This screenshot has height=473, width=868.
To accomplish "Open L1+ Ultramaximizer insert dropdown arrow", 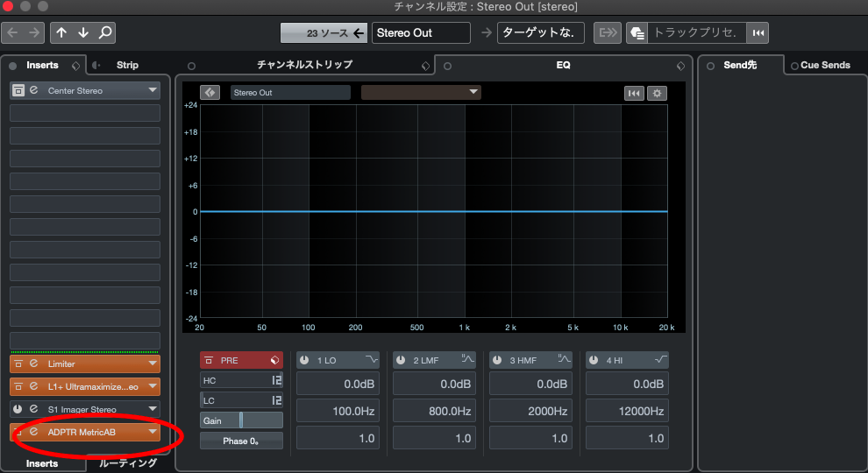I will (153, 386).
